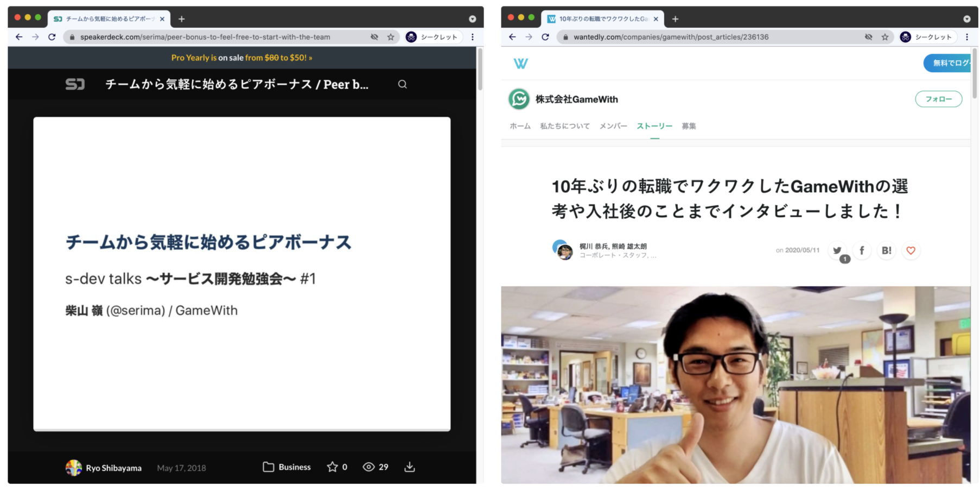Reload the wantedly.com page
980x491 pixels.
tap(545, 37)
